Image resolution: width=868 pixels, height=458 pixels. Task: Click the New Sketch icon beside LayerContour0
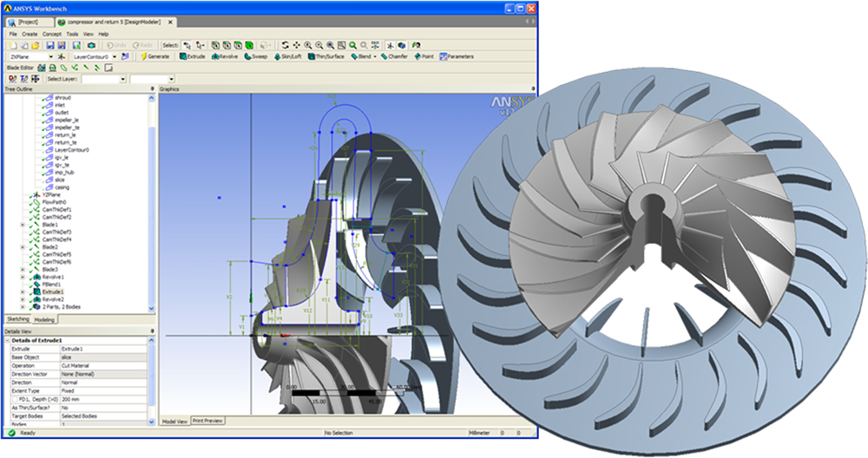(x=125, y=56)
